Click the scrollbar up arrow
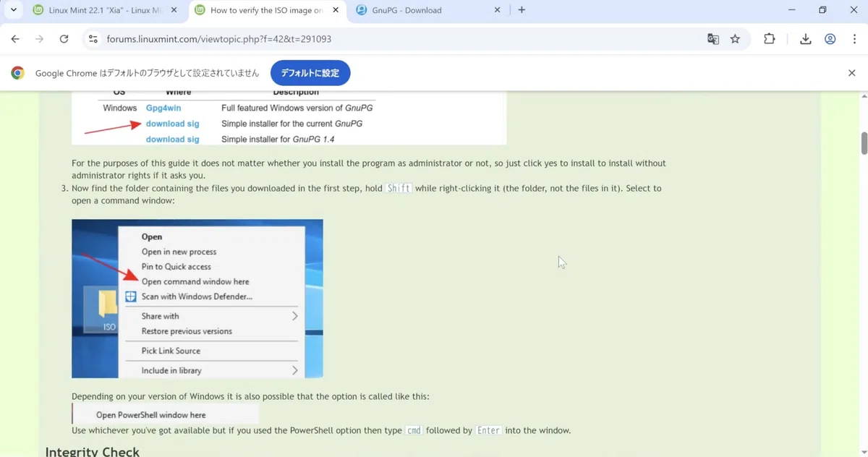This screenshot has height=457, width=868. coord(864,96)
